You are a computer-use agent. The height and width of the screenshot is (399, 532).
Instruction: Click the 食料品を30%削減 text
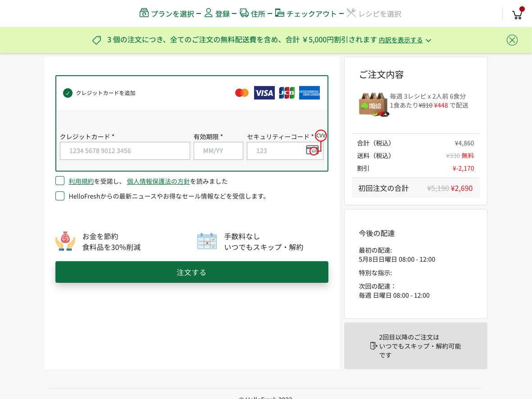[x=111, y=247]
